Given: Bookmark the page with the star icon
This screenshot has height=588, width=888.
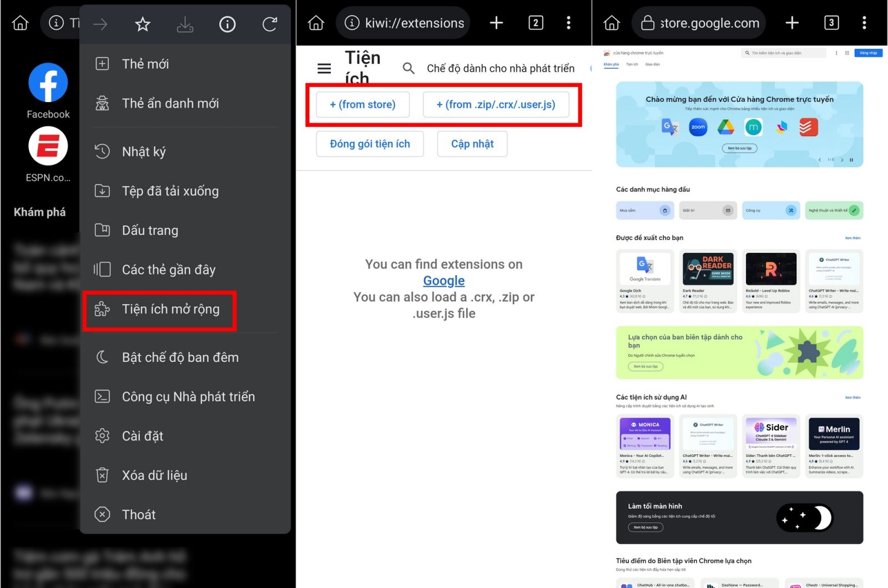Looking at the screenshot, I should [143, 24].
